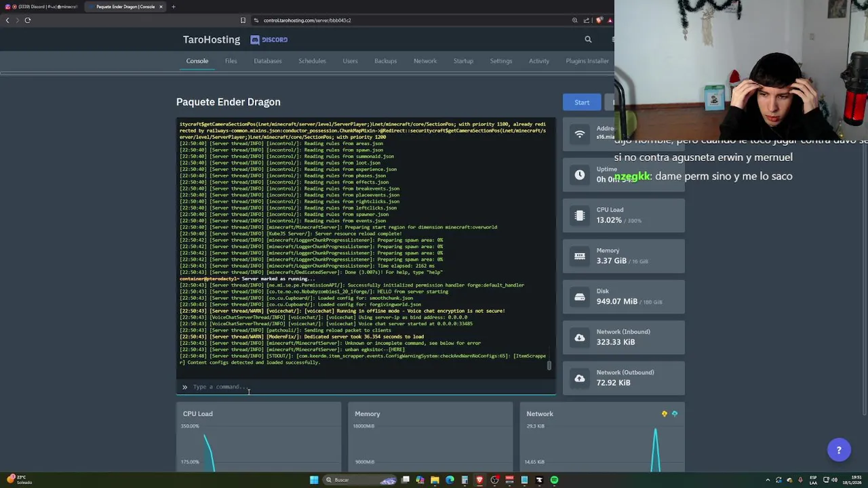This screenshot has height=488, width=868.
Task: Click the Network Outbound cloud-upload icon
Action: coord(579,378)
